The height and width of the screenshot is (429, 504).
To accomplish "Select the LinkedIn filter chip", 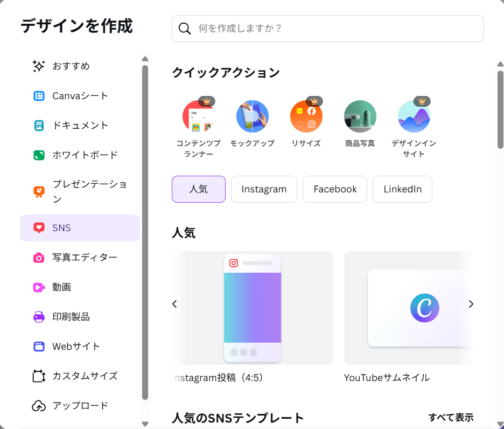I will (402, 189).
